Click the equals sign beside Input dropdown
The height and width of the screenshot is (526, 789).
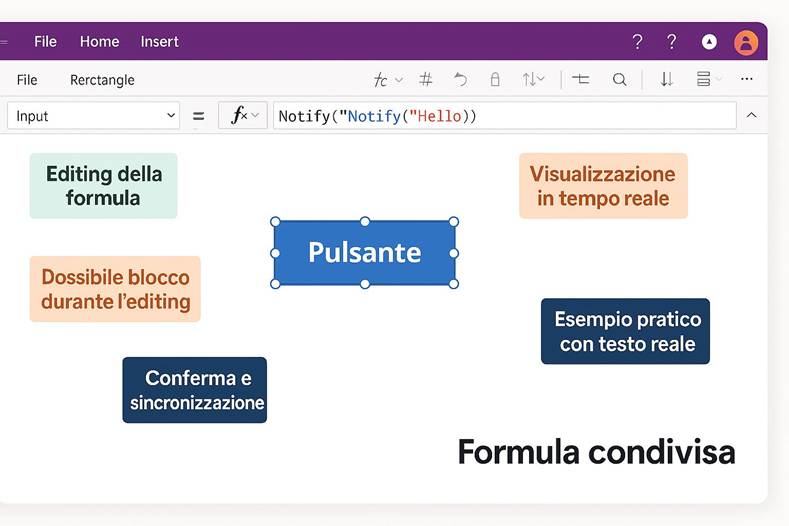[x=199, y=116]
